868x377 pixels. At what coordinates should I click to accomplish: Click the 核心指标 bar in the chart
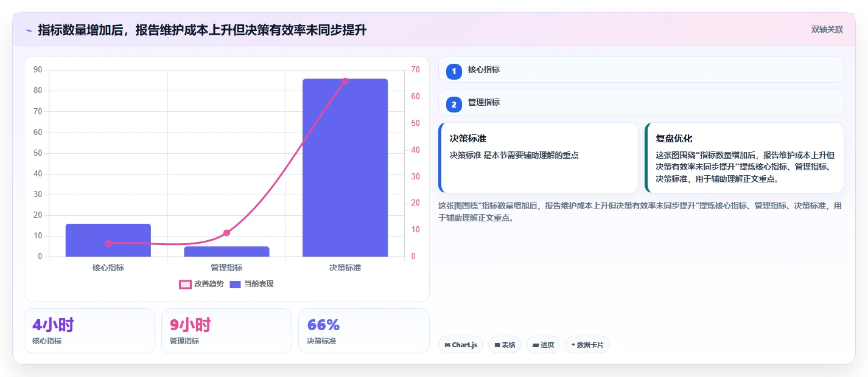pyautogui.click(x=108, y=240)
